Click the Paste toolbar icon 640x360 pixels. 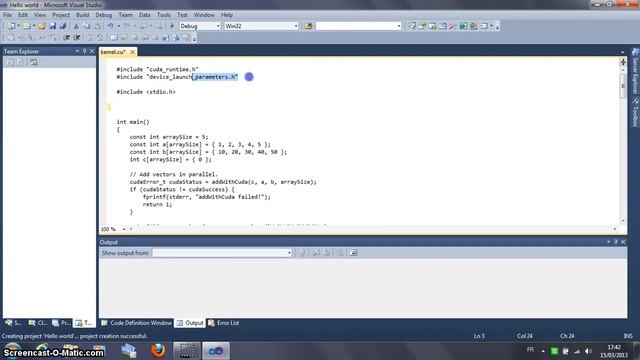click(x=98, y=26)
